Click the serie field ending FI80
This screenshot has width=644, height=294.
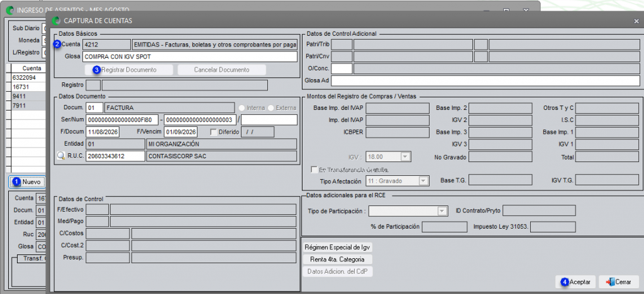pos(121,120)
